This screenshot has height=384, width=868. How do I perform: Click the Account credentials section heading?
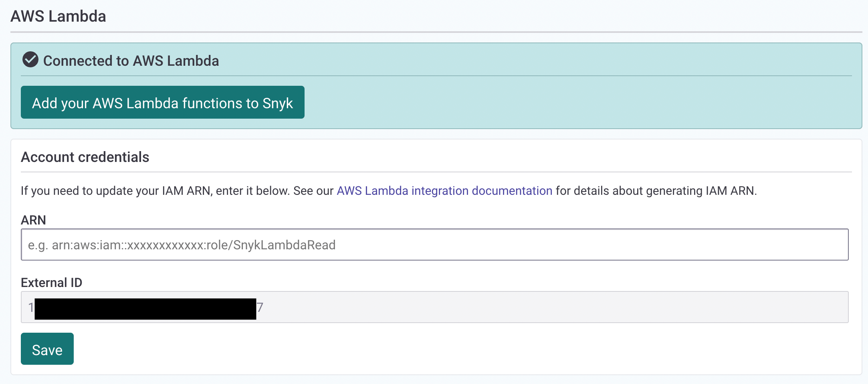[x=85, y=157]
